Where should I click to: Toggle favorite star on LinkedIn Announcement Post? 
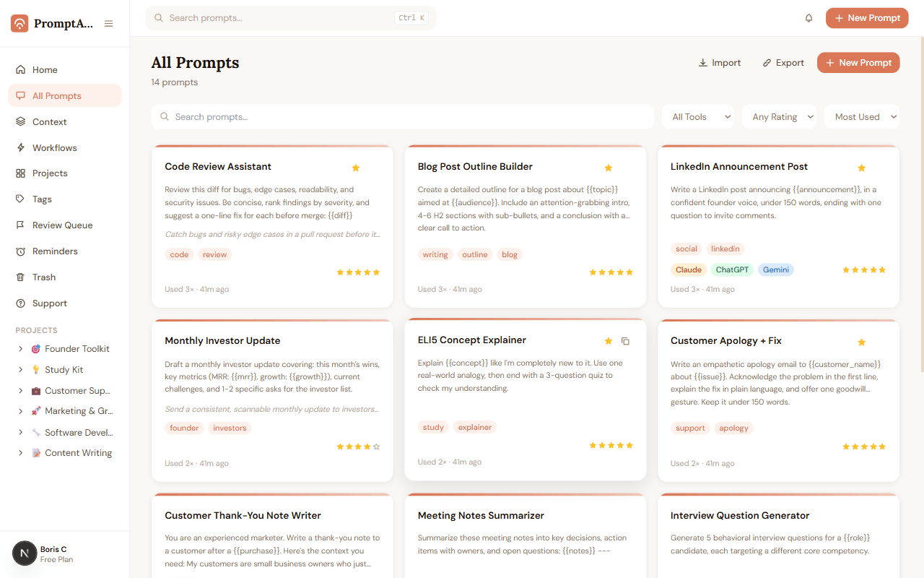click(x=861, y=168)
